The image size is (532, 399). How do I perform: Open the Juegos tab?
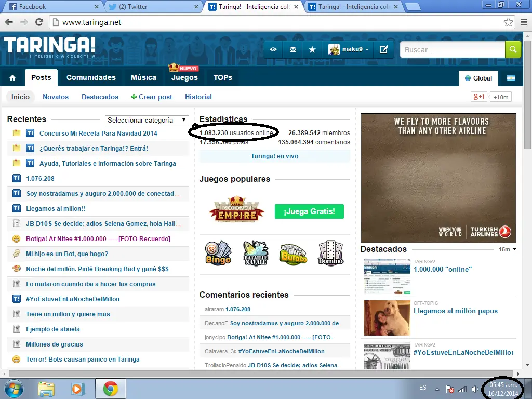tap(184, 78)
